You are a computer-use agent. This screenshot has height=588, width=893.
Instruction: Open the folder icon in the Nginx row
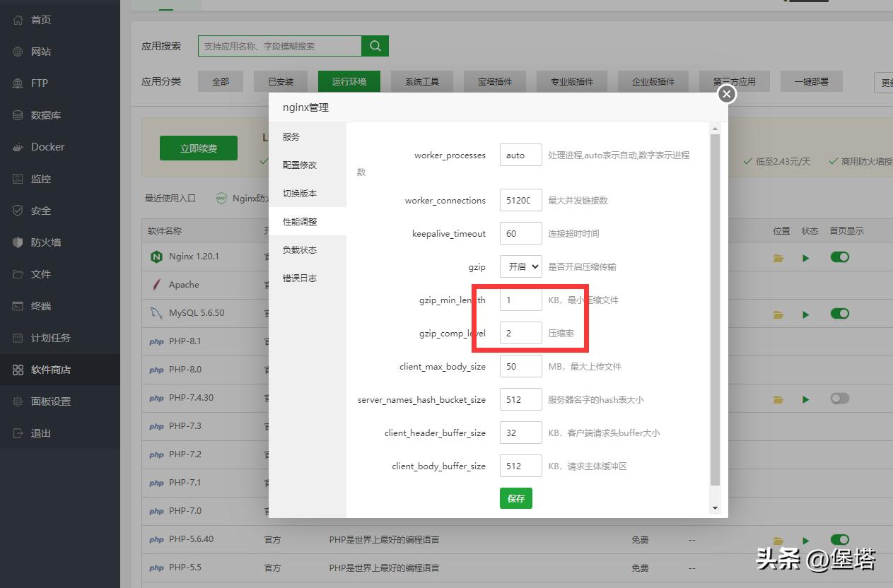[x=778, y=257]
